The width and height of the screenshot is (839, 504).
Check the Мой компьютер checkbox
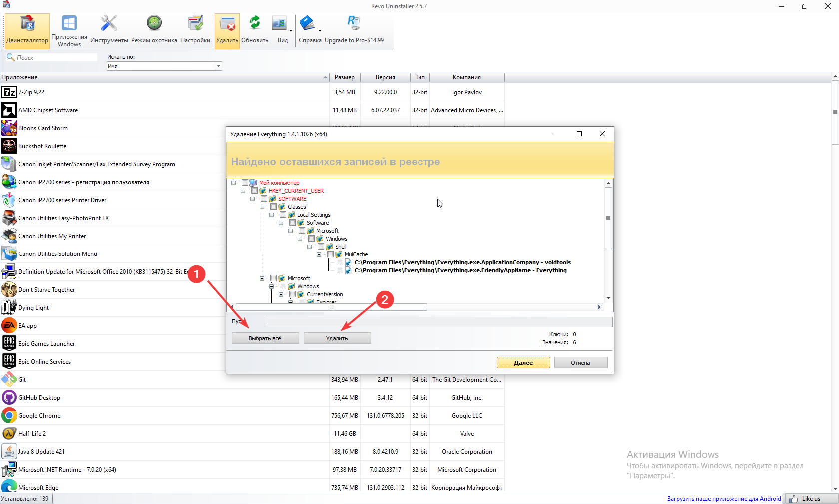[x=245, y=183]
